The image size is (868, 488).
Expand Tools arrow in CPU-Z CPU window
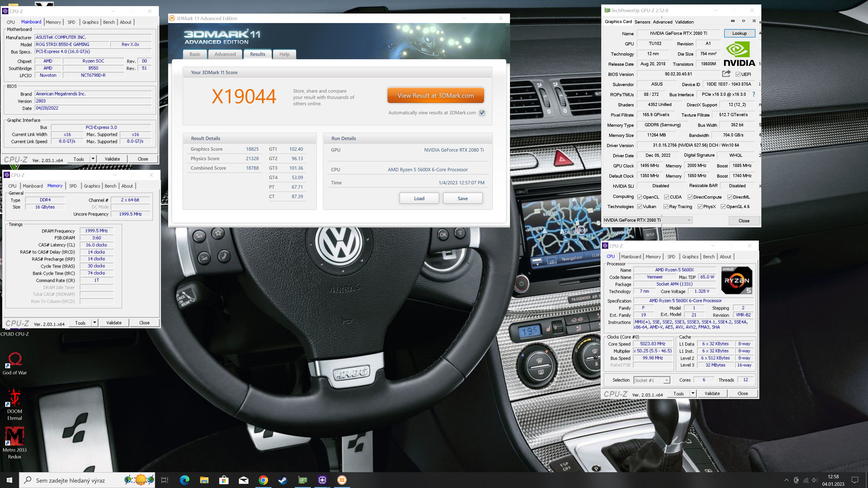[693, 393]
